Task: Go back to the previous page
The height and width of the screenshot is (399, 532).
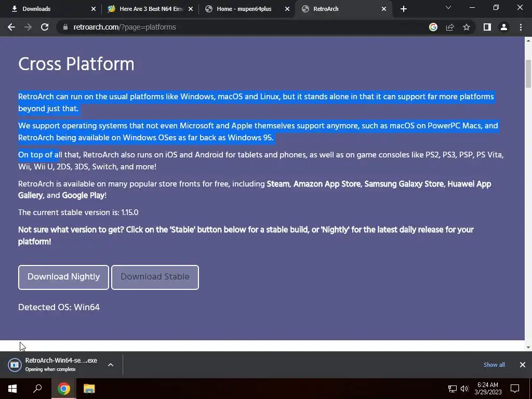Action: tap(11, 27)
